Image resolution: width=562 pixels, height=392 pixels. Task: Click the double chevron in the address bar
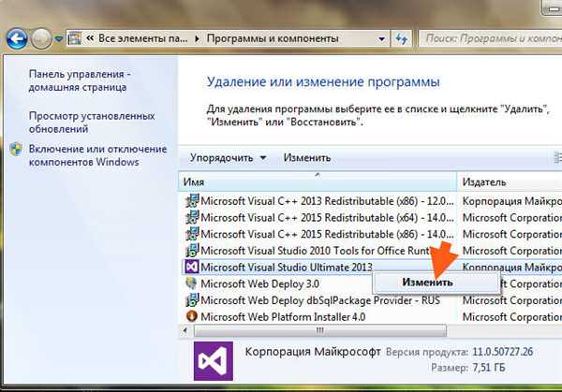tap(90, 38)
